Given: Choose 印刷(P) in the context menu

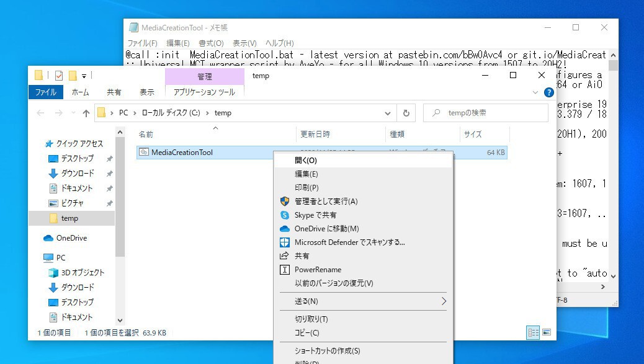Looking at the screenshot, I should pyautogui.click(x=363, y=187).
